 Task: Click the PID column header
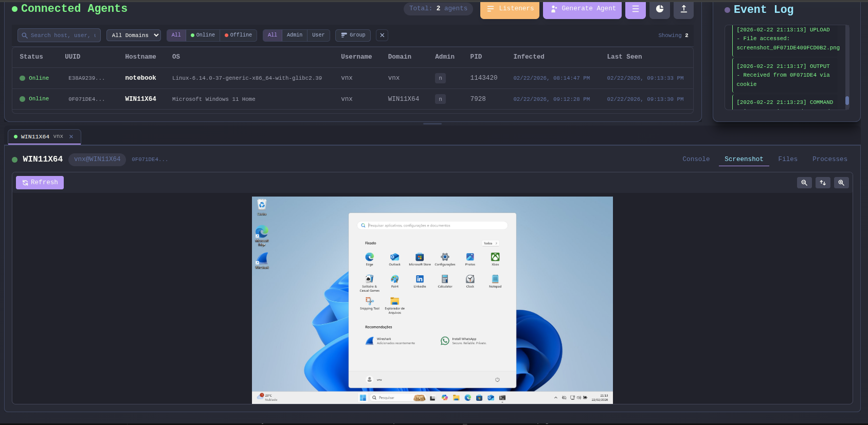pyautogui.click(x=476, y=57)
